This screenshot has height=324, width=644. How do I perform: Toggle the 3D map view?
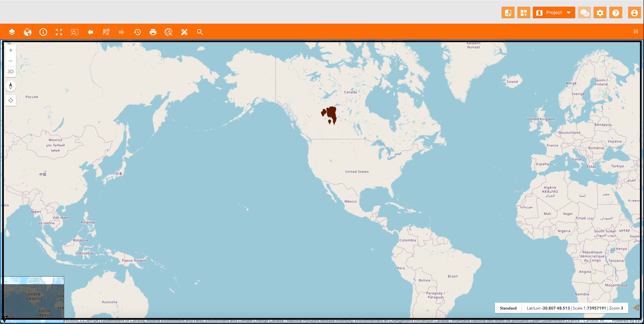point(10,72)
